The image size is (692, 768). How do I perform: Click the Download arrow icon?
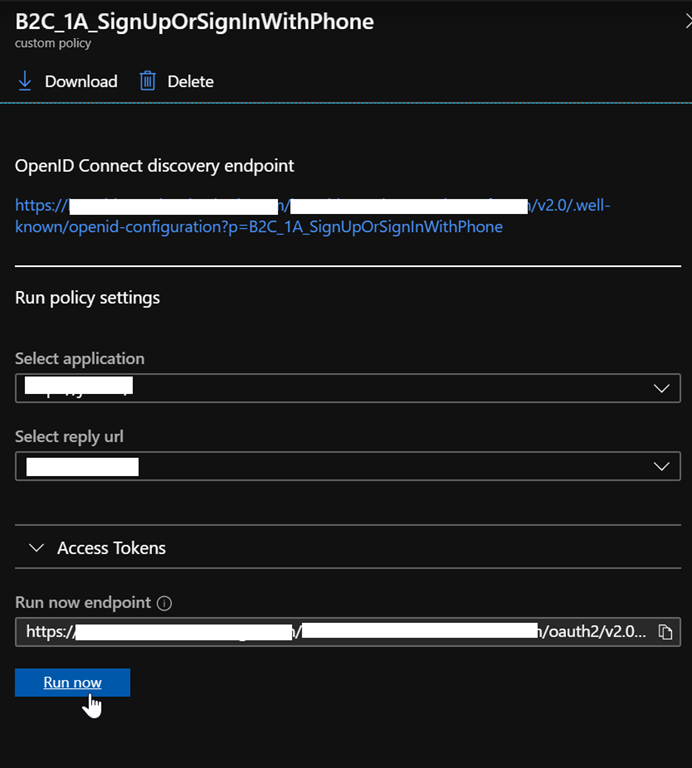click(x=25, y=81)
